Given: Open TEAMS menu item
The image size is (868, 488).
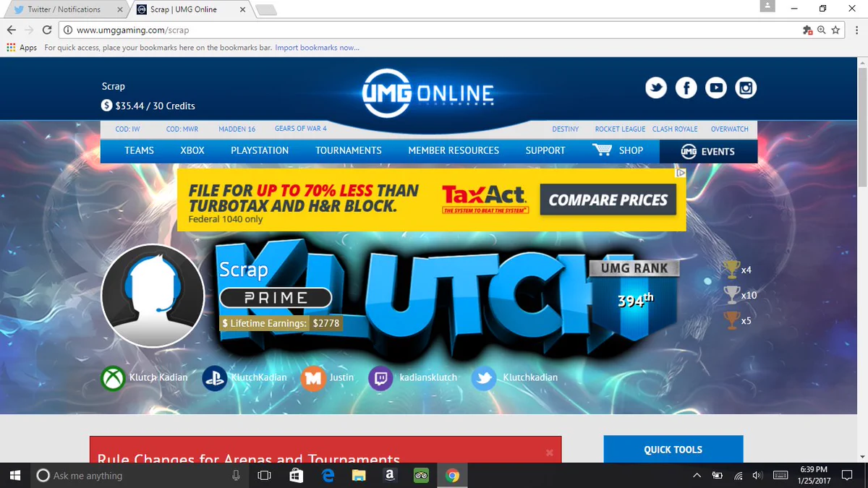Looking at the screenshot, I should (139, 150).
